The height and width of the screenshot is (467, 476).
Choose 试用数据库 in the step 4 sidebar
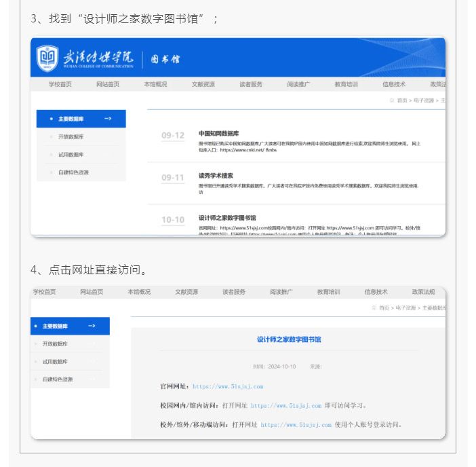[x=55, y=362]
